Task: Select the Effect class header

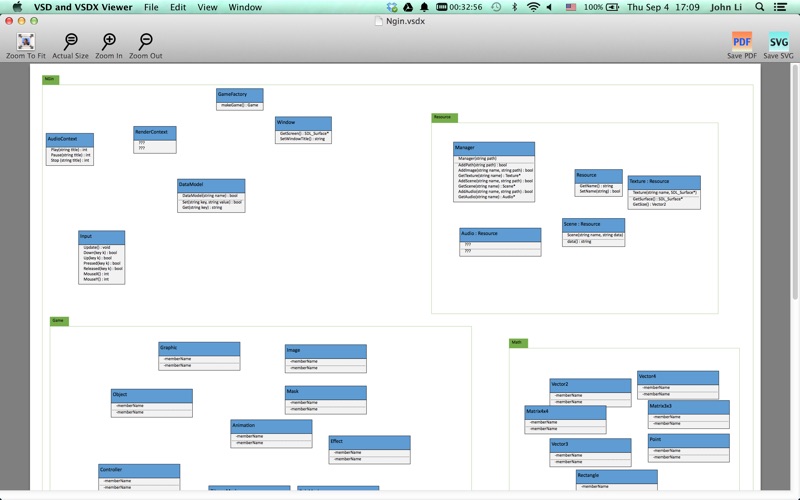Action: pyautogui.click(x=369, y=442)
